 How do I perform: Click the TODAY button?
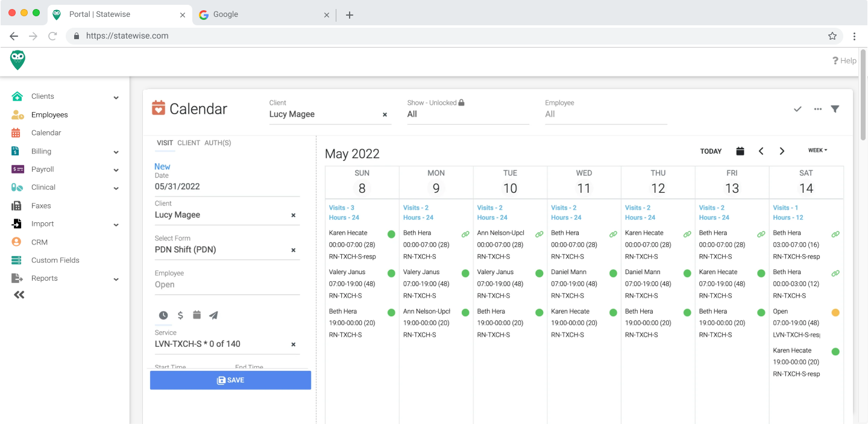pyautogui.click(x=711, y=151)
